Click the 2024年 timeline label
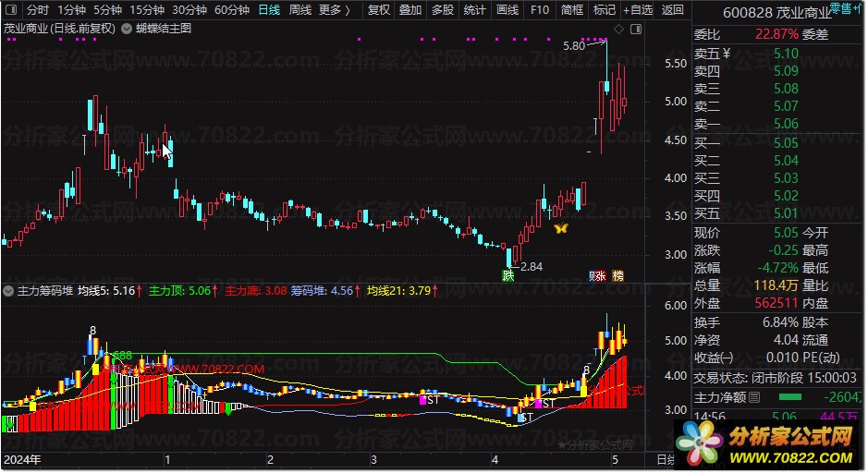The image size is (868, 473). point(22,460)
